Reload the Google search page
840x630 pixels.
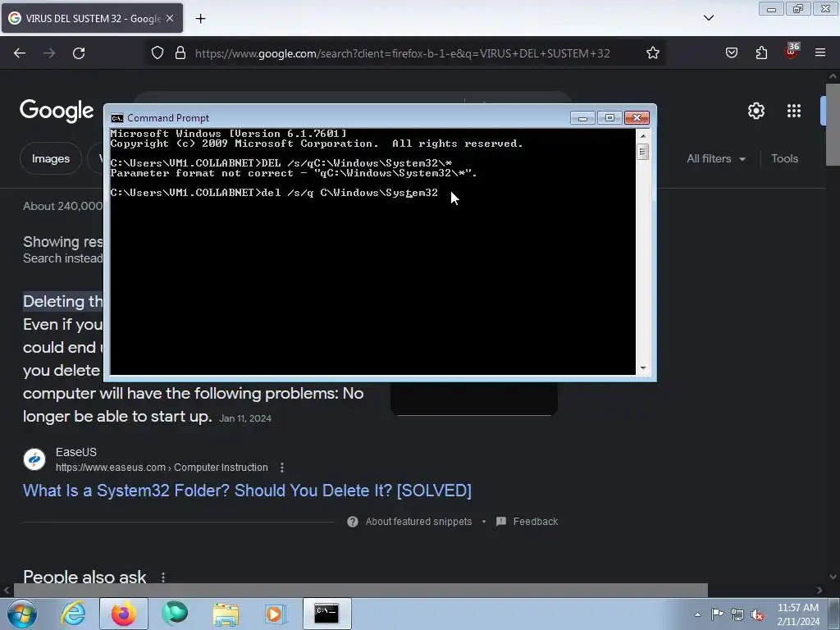pyautogui.click(x=79, y=53)
